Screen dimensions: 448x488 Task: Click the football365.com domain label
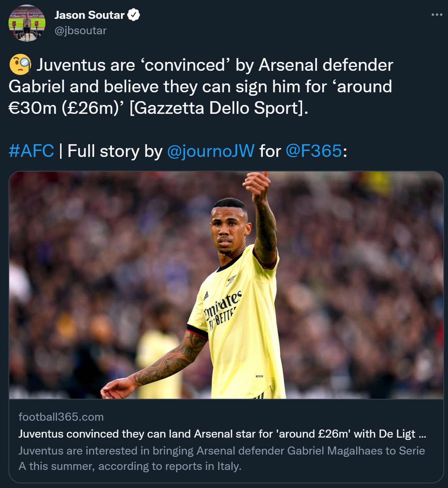[x=61, y=417]
